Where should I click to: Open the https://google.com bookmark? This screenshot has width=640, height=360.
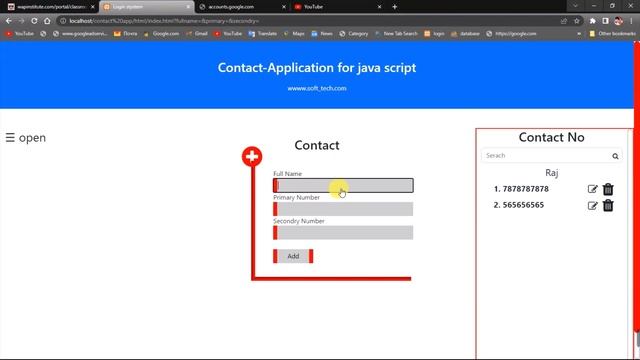pyautogui.click(x=511, y=34)
